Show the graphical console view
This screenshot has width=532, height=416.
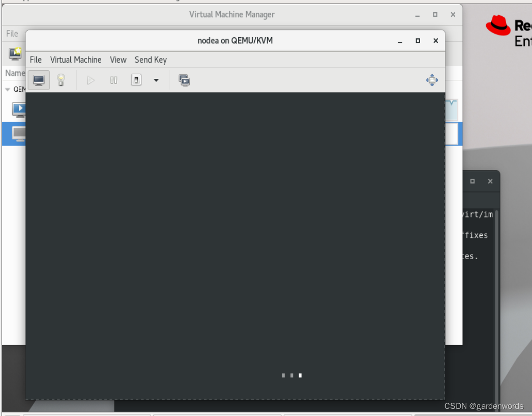pos(39,80)
